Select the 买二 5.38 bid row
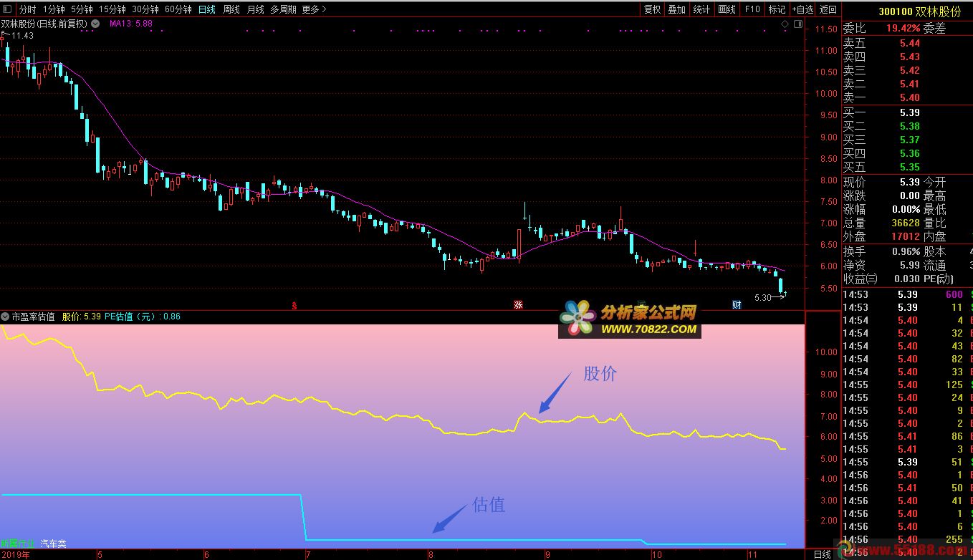973x560 pixels. point(907,126)
